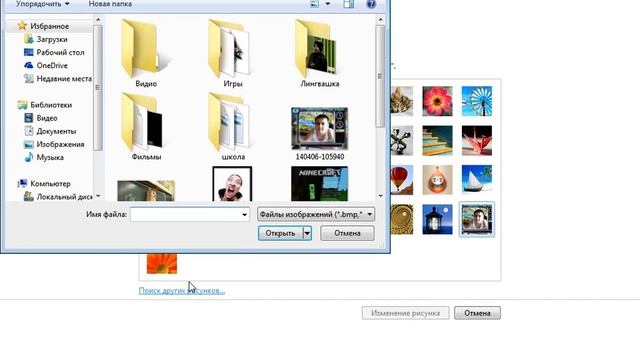Viewport: 640px width, 360px height.
Task: Choose the hot air balloon picture
Action: pos(402,180)
